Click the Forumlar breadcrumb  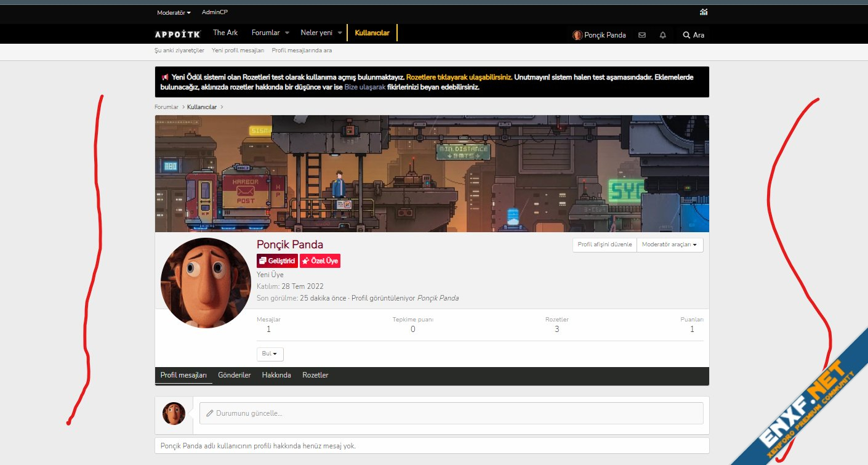(166, 107)
